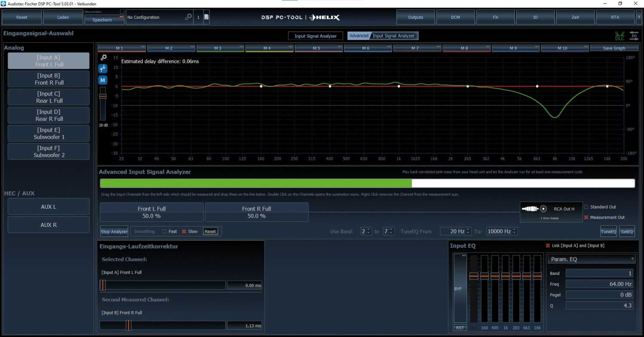644x337 pixels.
Task: Open the Param. EQ dropdown
Action: (x=591, y=259)
